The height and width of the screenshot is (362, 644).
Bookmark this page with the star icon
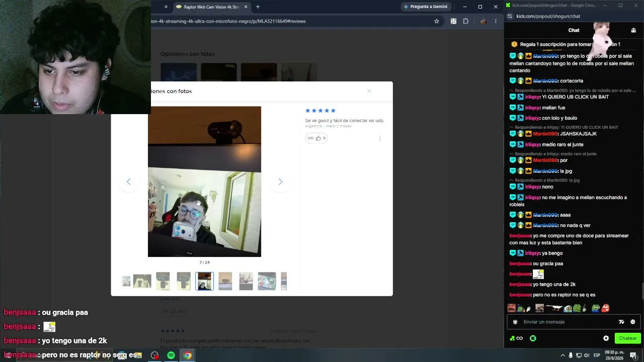click(437, 21)
